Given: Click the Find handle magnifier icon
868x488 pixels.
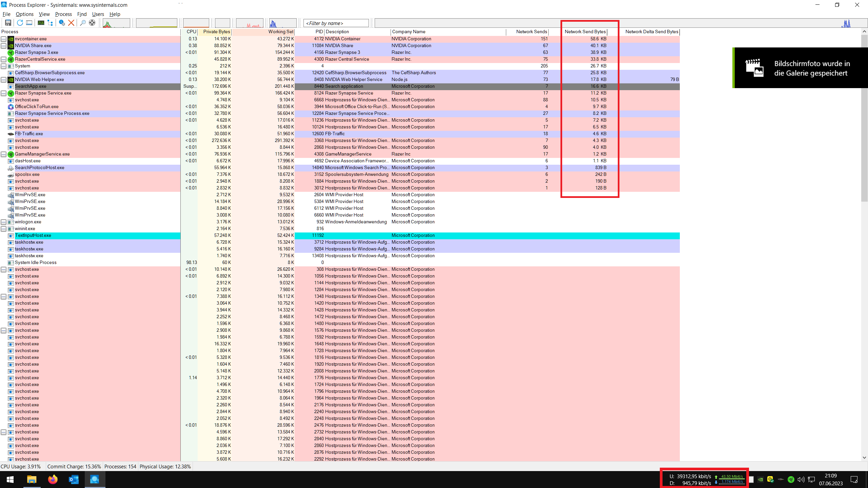Looking at the screenshot, I should tap(82, 23).
